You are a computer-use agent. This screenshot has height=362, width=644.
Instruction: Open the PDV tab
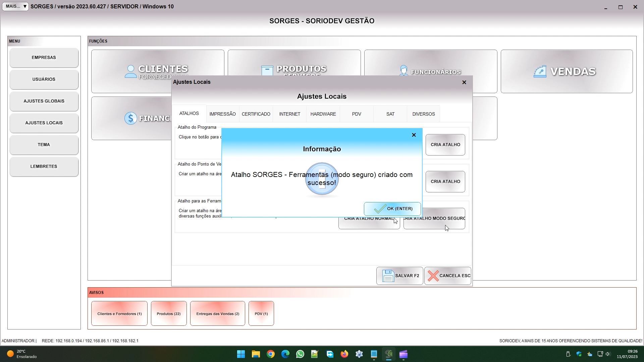tap(357, 114)
